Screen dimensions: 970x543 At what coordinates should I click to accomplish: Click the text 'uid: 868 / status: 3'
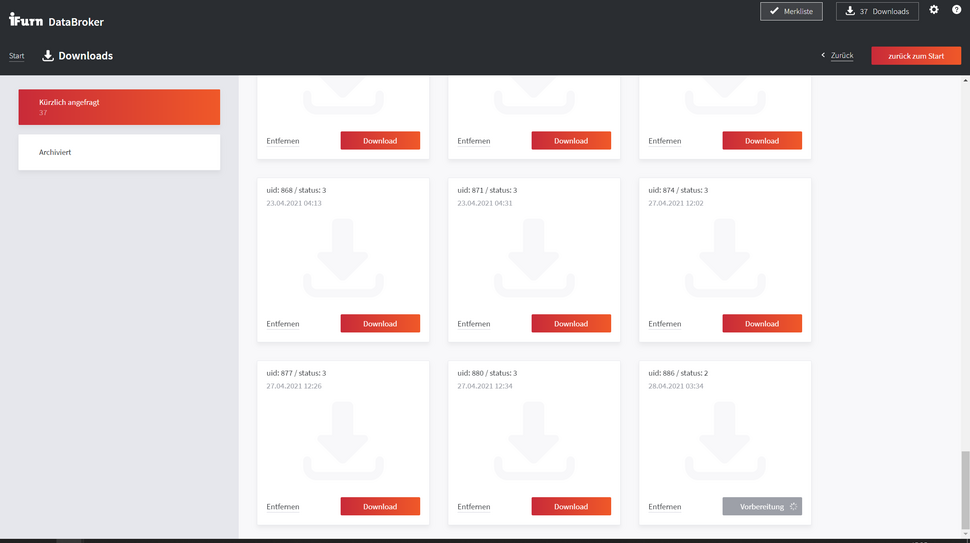(296, 190)
